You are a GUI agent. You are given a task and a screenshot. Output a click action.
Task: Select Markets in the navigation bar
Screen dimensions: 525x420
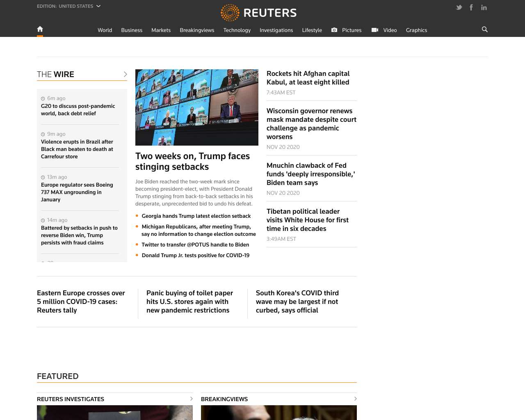pos(161,30)
